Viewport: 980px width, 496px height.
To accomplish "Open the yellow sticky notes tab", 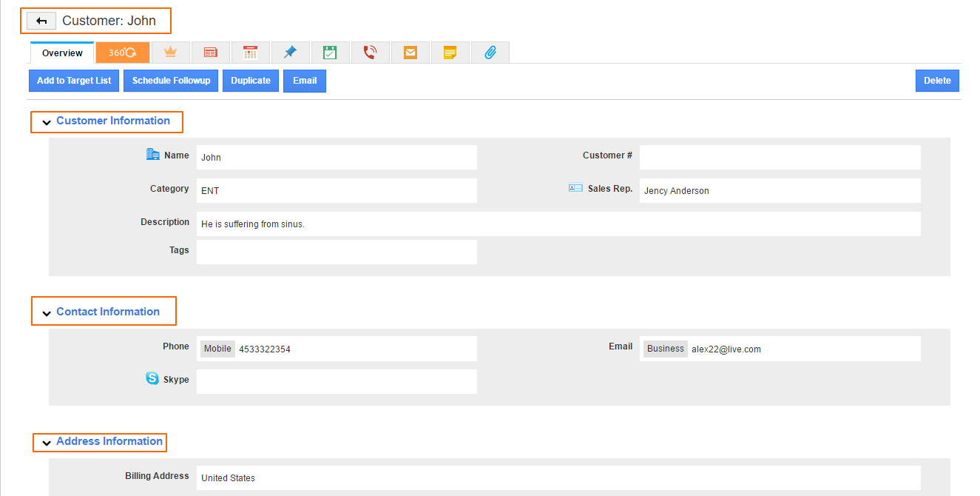I will [x=450, y=53].
